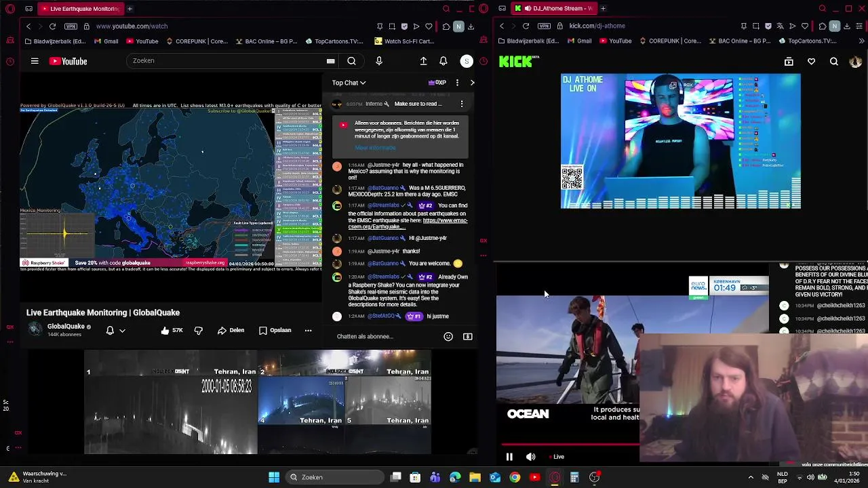Open the on-screen keyboard icon in YouTube search
Screen dimensions: 868x488
(330, 61)
